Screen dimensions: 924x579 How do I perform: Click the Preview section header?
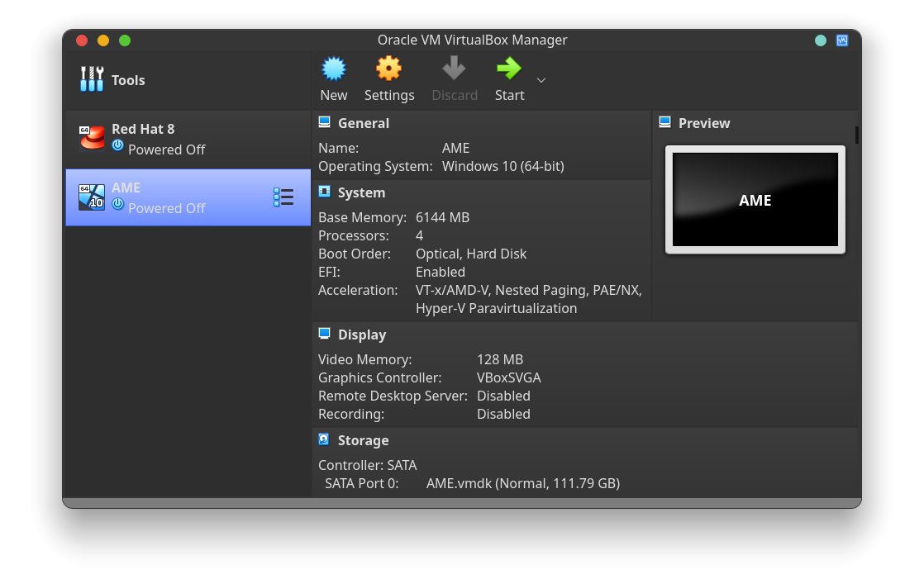tap(704, 123)
